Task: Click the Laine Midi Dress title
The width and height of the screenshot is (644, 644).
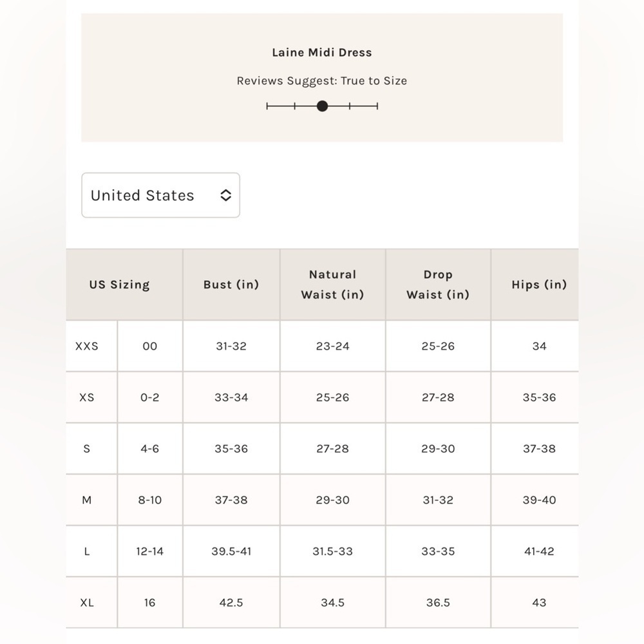Action: (x=322, y=53)
